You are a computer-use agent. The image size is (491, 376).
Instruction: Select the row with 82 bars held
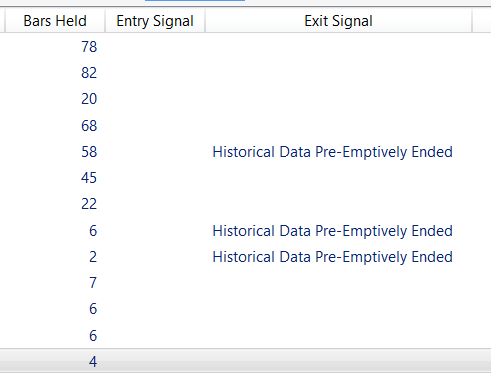click(x=245, y=73)
